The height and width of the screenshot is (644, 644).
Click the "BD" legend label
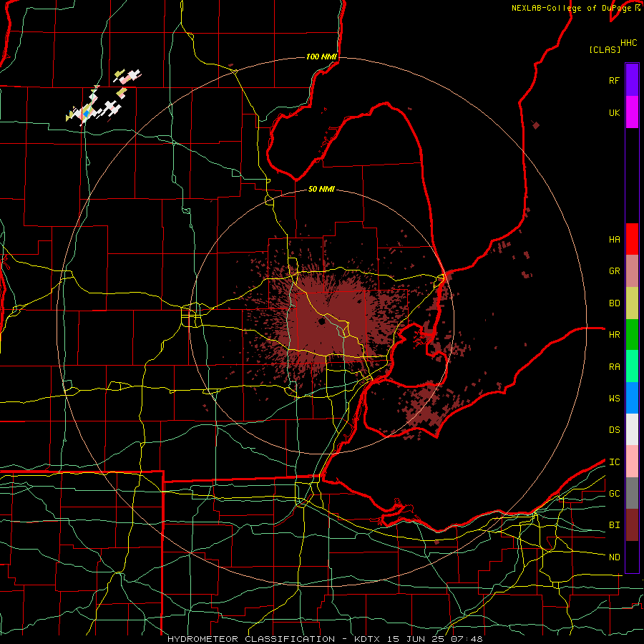pos(614,303)
